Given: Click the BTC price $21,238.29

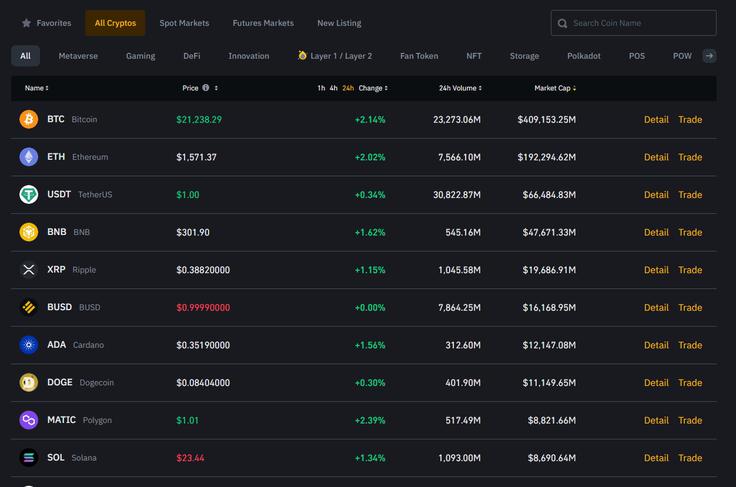Looking at the screenshot, I should tap(199, 120).
